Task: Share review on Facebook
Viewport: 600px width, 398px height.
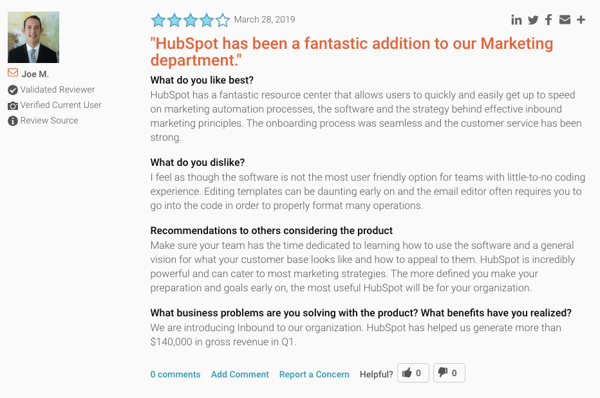Action: (x=548, y=20)
